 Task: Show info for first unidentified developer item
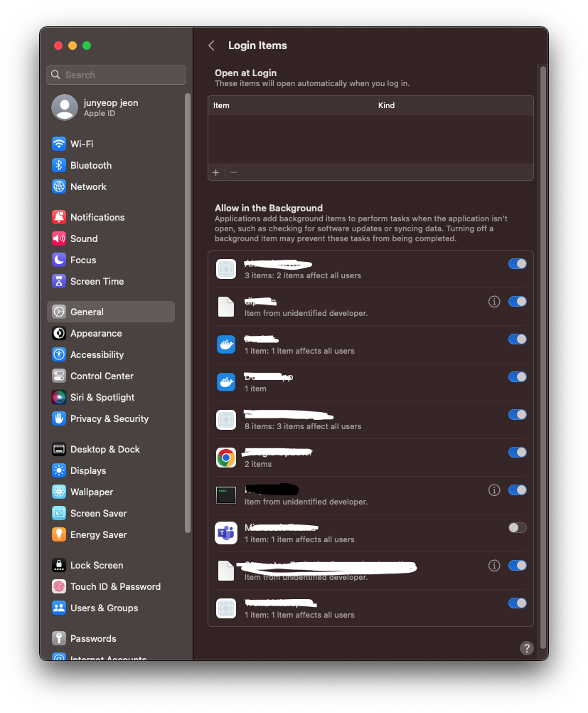tap(494, 302)
